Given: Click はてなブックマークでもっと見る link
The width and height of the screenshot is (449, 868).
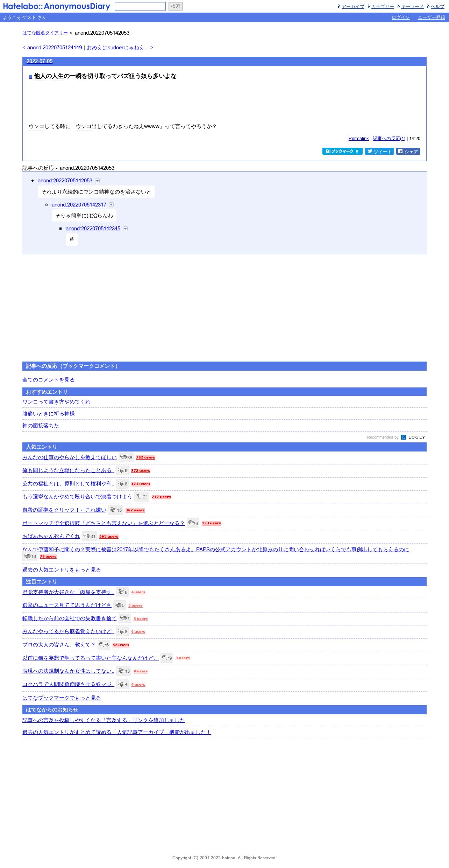Looking at the screenshot, I should tap(62, 698).
